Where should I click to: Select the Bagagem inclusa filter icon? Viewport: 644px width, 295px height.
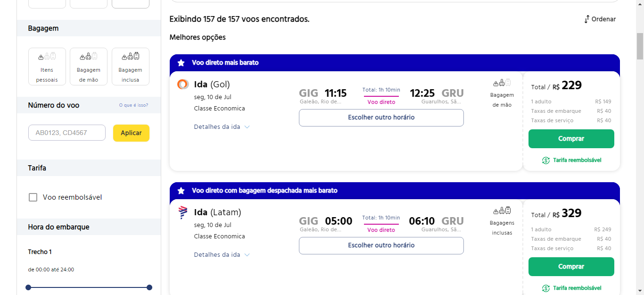tap(131, 56)
